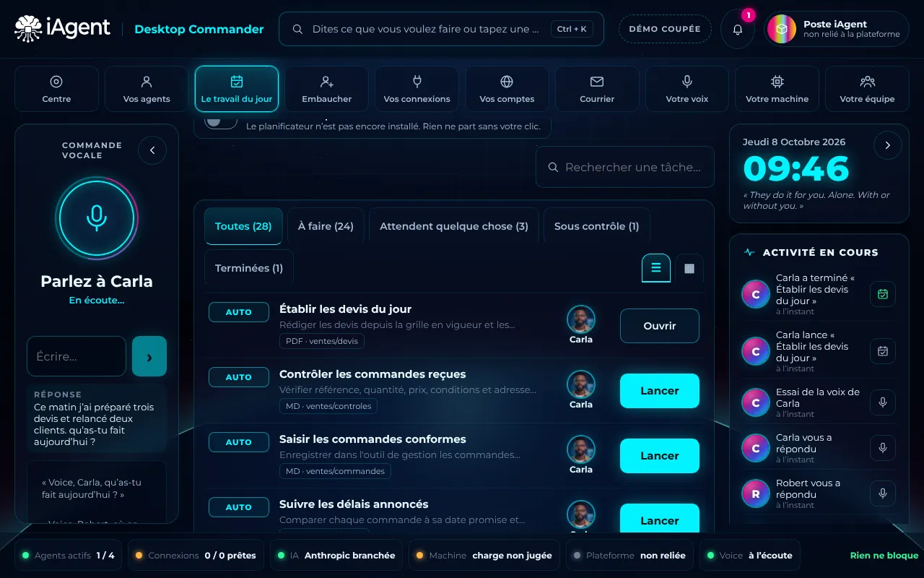Filter tasks by "À faire (24)"

[x=326, y=226]
